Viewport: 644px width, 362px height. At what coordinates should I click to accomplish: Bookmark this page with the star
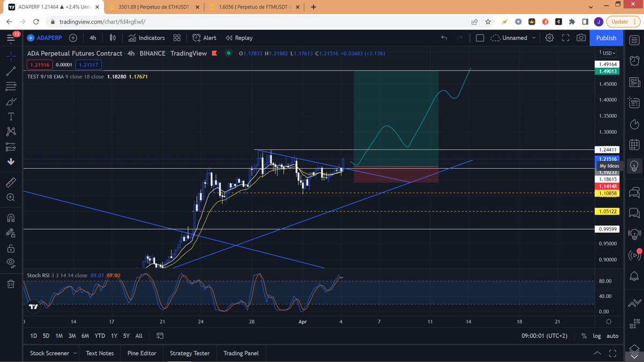coord(488,22)
